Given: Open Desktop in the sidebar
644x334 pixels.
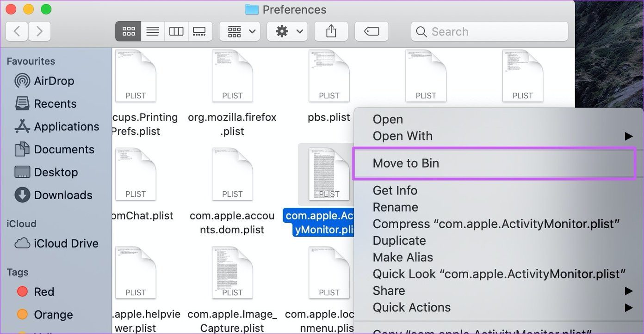Looking at the screenshot, I should pyautogui.click(x=46, y=172).
